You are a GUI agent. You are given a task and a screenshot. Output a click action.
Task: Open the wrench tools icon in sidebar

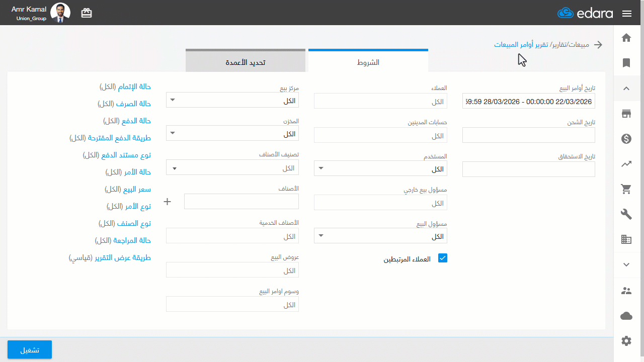(626, 214)
